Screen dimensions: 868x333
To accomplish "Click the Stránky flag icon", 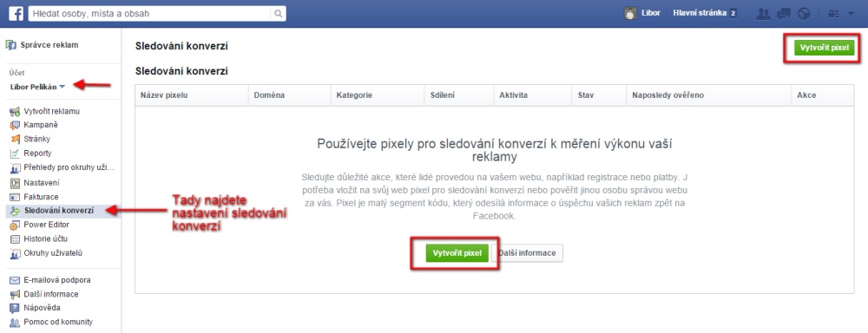I will pos(15,140).
